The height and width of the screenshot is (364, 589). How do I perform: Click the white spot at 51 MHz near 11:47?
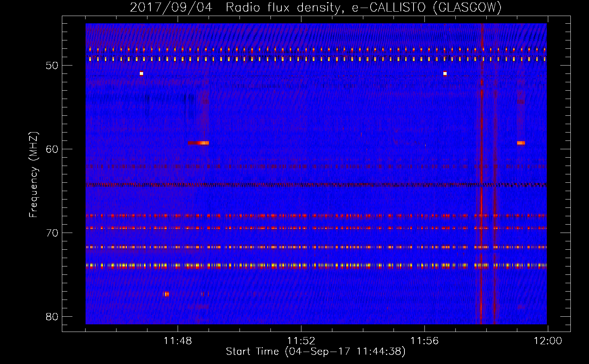141,74
